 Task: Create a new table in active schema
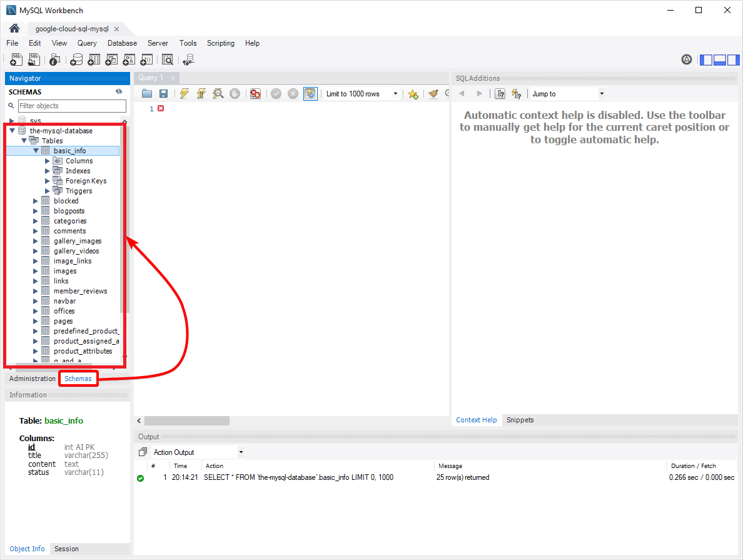click(x=94, y=59)
